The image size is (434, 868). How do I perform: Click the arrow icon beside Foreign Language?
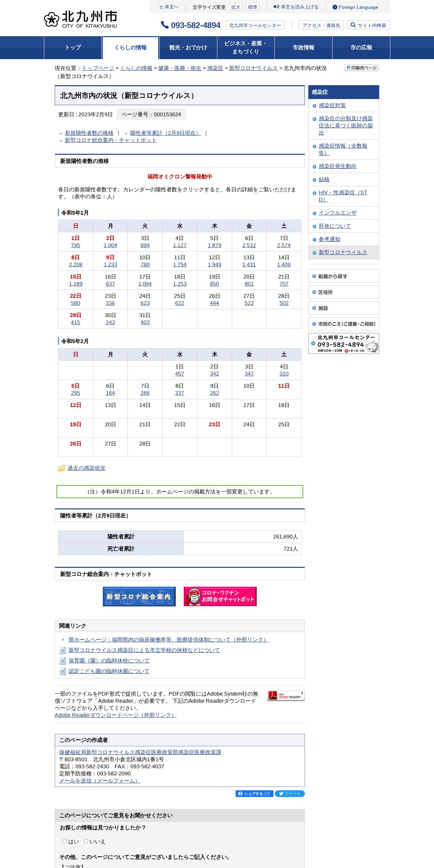pos(335,7)
